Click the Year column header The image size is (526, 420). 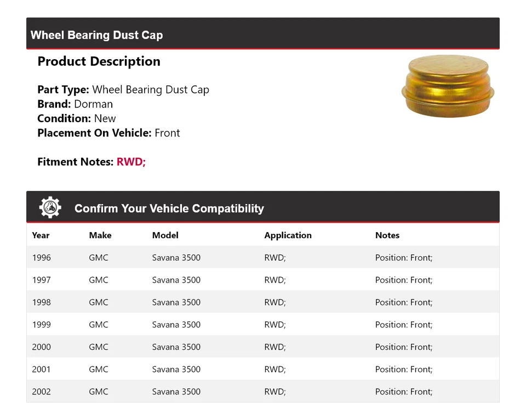click(x=41, y=235)
